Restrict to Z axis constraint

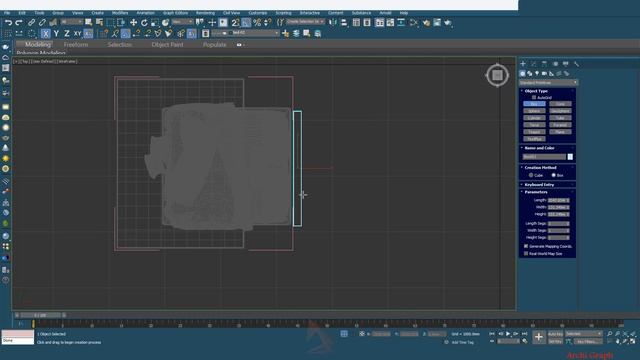coord(67,33)
